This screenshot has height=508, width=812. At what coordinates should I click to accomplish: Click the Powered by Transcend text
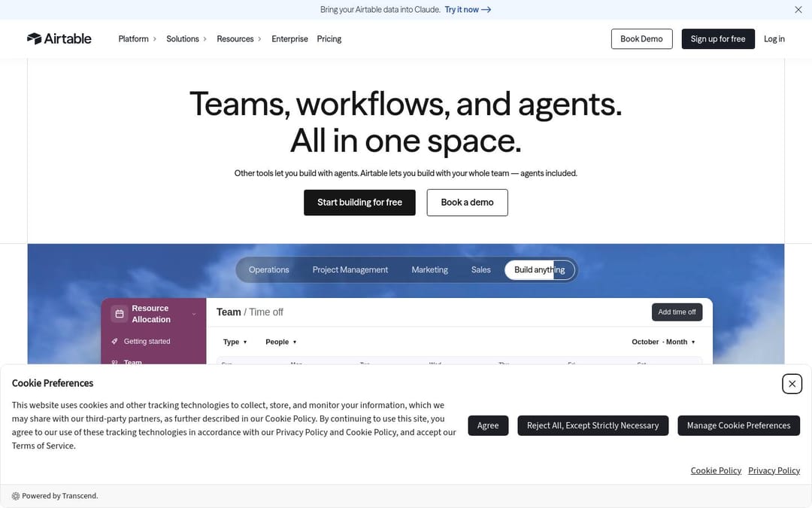tap(60, 496)
